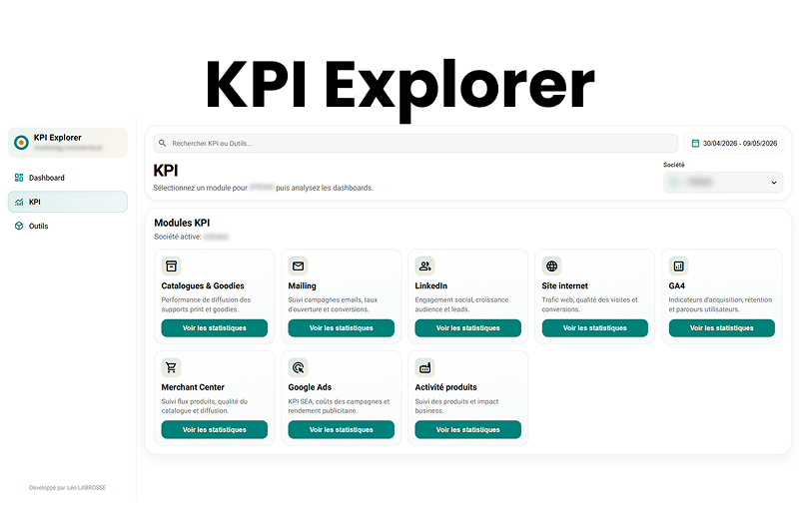The image size is (799, 532).
Task: Click the chevron arrow of Société dropdown
Action: 773,183
